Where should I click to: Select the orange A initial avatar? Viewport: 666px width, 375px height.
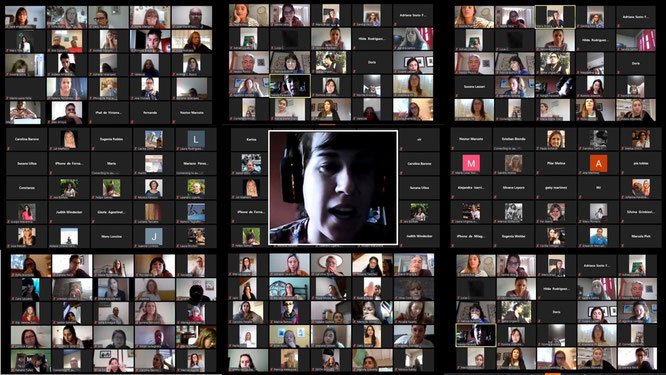tap(598, 163)
